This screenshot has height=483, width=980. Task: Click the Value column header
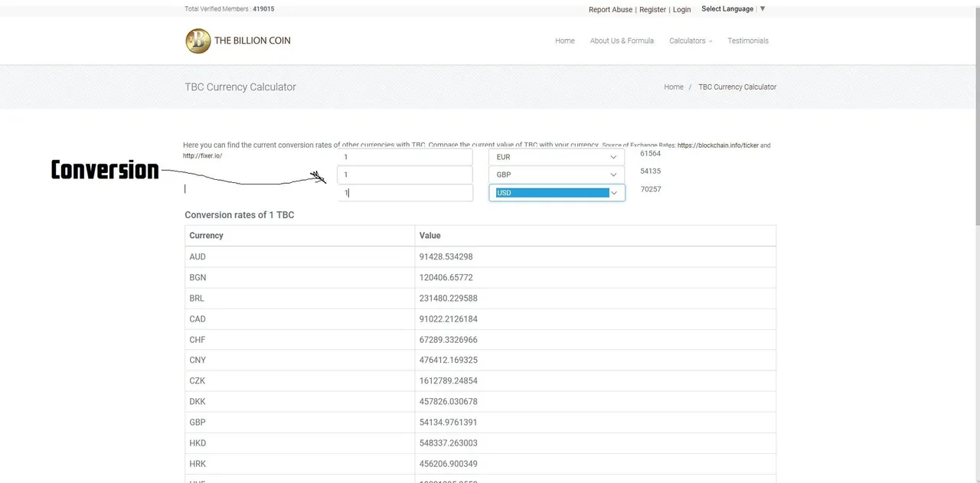(x=596, y=236)
